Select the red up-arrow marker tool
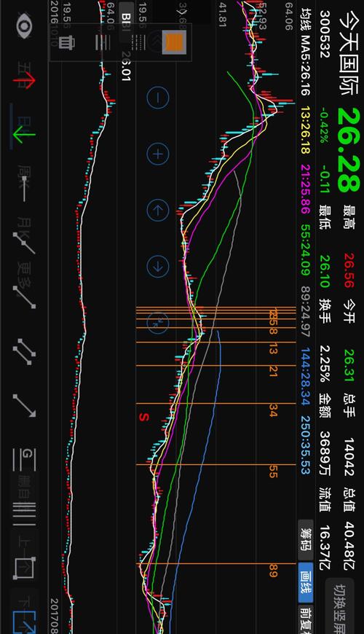 [24, 79]
